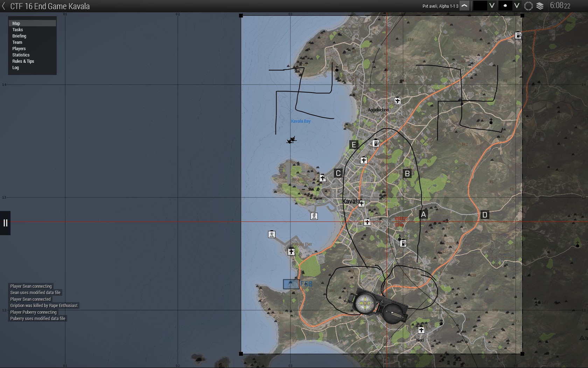
Task: Click the hospital icon below Kavala Pier
Action: [291, 251]
